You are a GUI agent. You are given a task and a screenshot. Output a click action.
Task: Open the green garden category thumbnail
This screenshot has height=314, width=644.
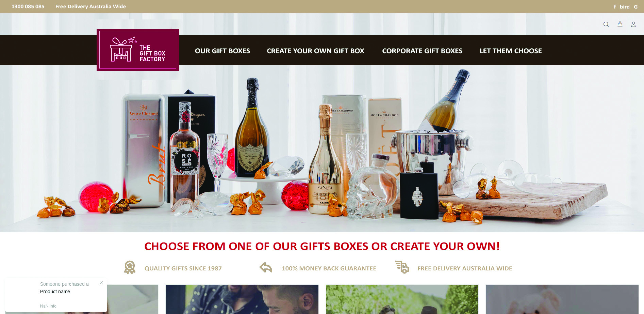(x=402, y=299)
